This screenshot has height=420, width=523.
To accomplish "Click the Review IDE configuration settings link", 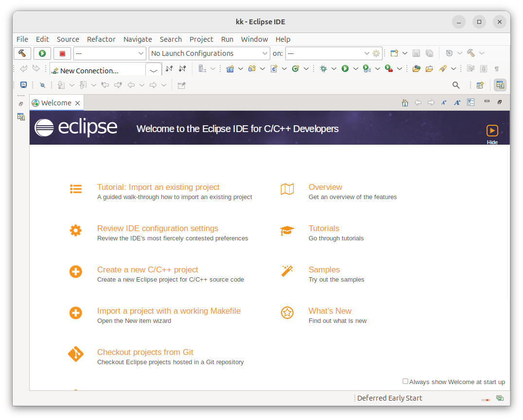I will (x=157, y=228).
